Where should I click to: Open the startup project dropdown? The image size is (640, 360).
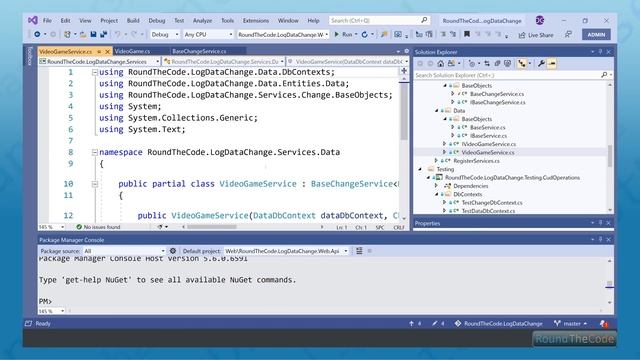click(283, 35)
